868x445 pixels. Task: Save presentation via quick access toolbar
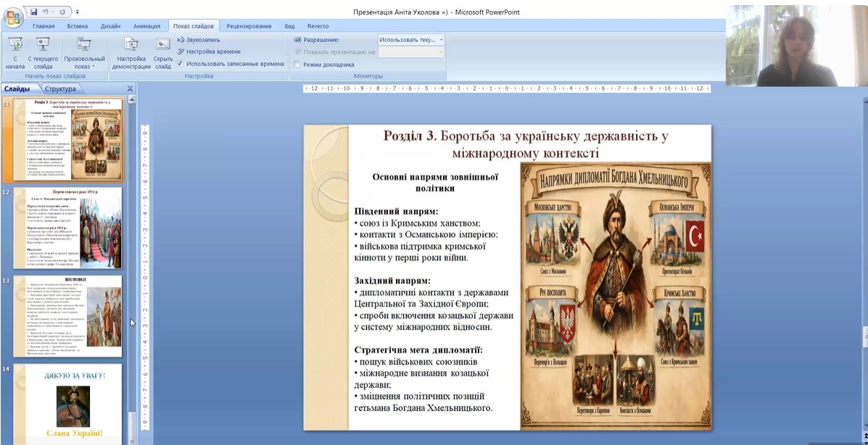pos(33,12)
